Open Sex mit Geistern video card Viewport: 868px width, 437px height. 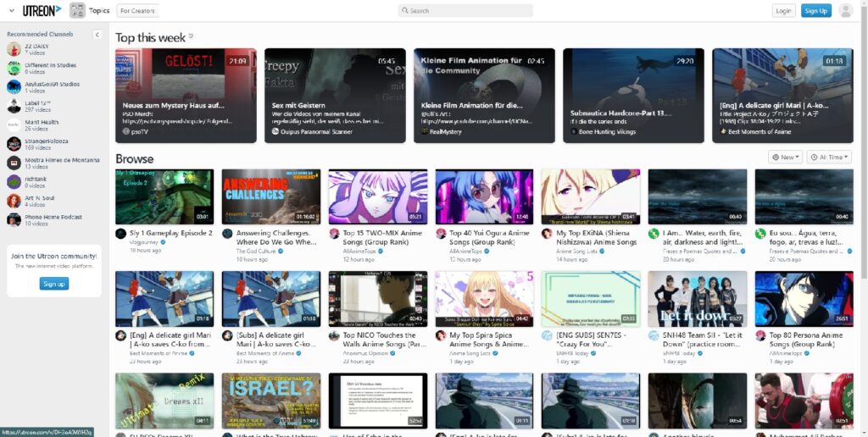coord(335,96)
